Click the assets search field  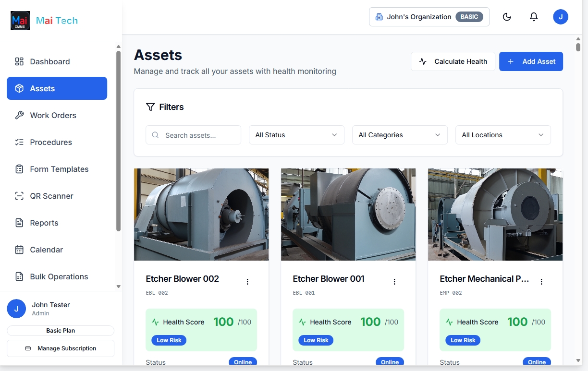[x=193, y=135]
